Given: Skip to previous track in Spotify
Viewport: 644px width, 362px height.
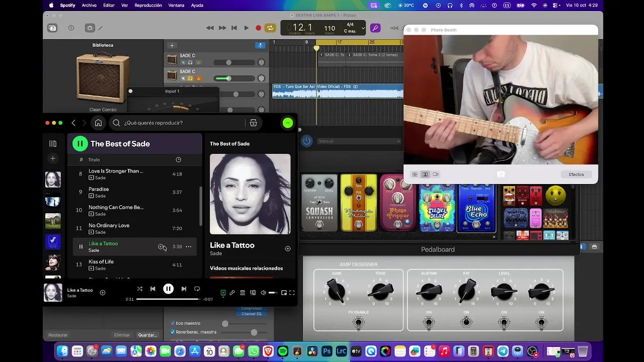Looking at the screenshot, I should 153,289.
